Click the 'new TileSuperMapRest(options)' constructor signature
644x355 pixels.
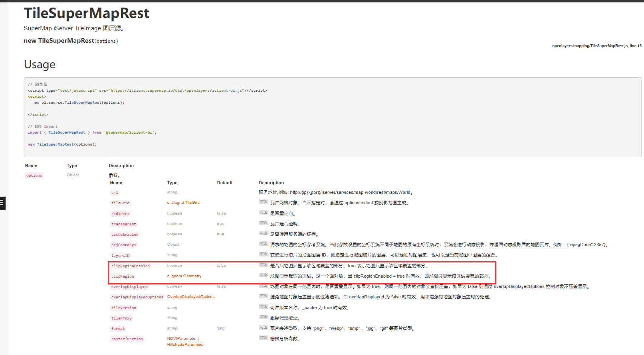(x=71, y=41)
